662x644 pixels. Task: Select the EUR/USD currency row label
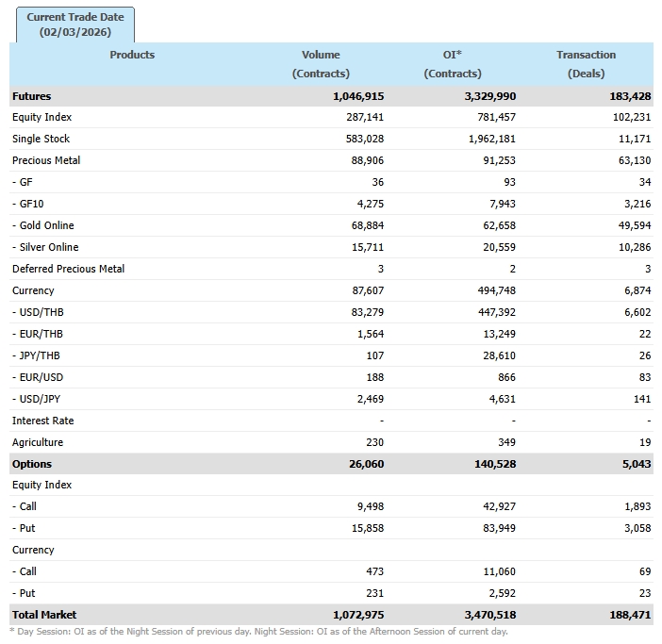coord(38,377)
